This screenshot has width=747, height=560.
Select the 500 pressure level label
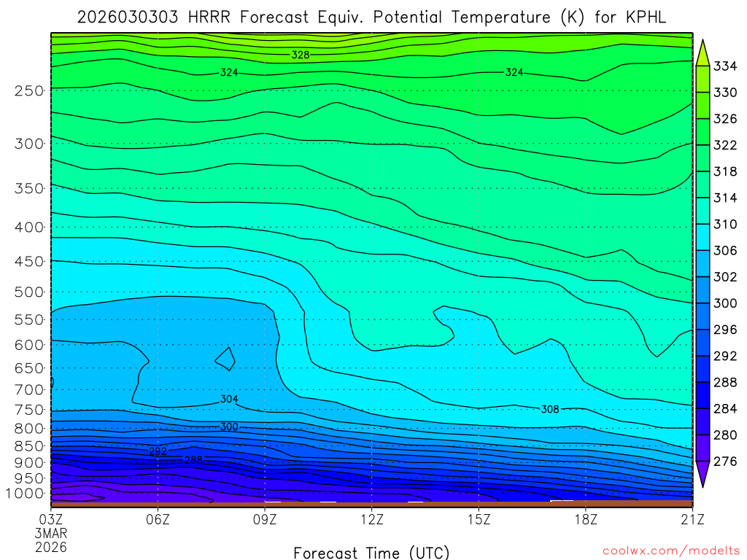click(29, 292)
